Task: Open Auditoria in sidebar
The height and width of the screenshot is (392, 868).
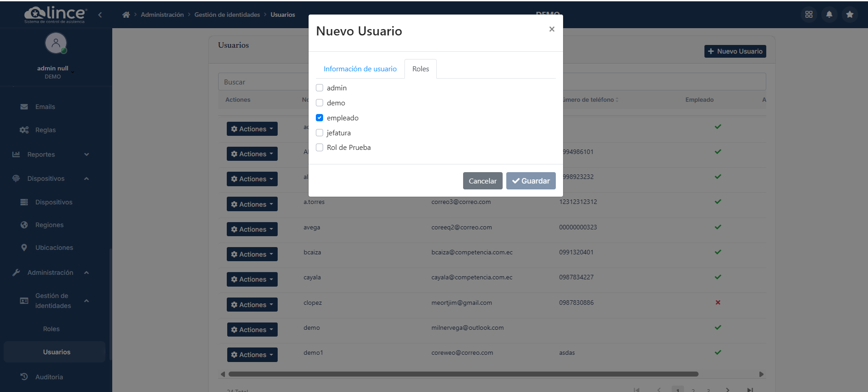Action: (x=49, y=377)
